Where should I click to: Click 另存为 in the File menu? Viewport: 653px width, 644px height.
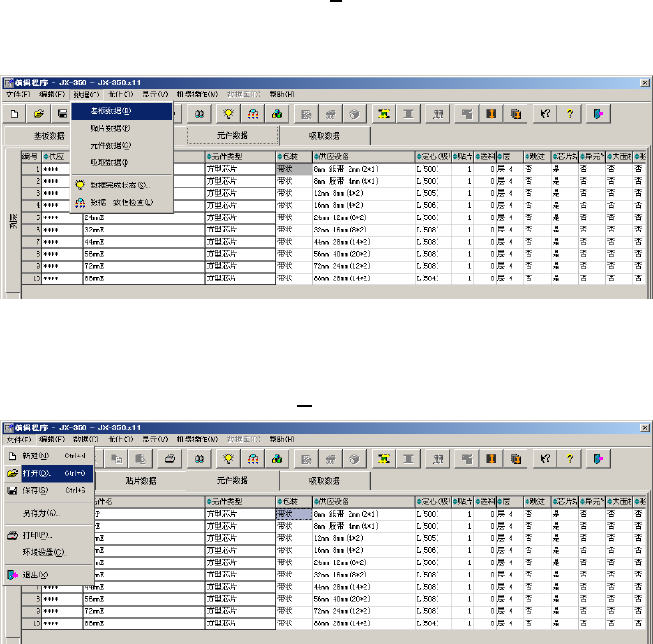(40, 513)
